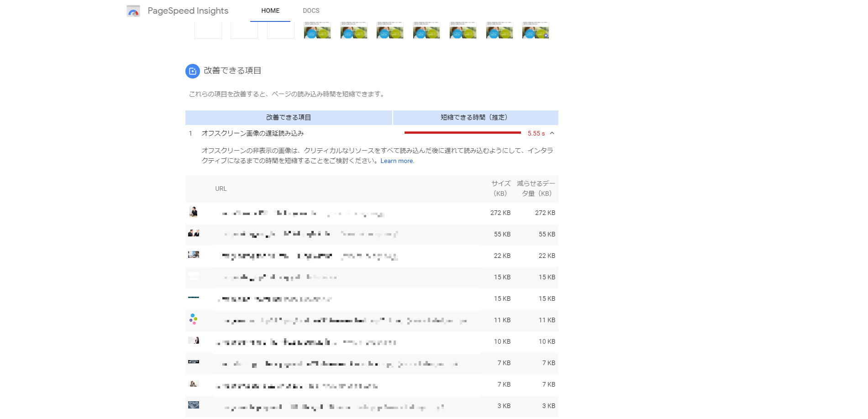Open the Learn more link
This screenshot has height=419, width=868.
coord(397,161)
